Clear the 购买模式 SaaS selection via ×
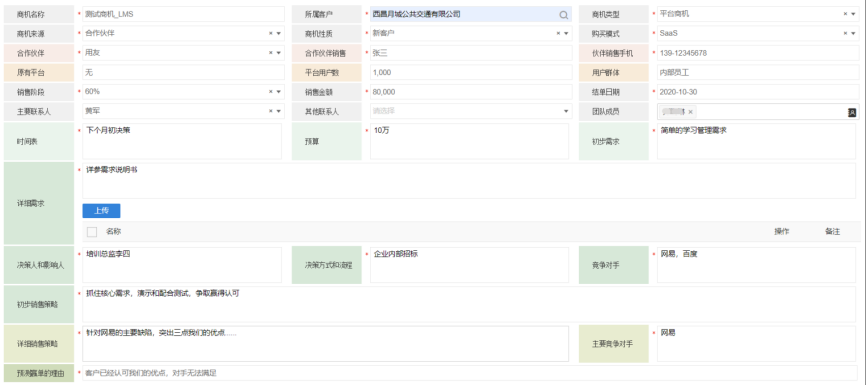 (846, 34)
